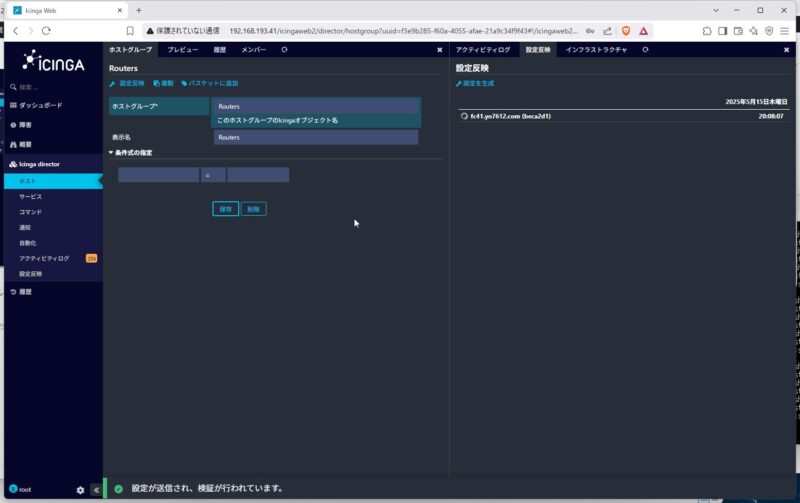Screen dimensions: 800x503
Task: Open Services under Icinga director
Action: pyautogui.click(x=31, y=196)
